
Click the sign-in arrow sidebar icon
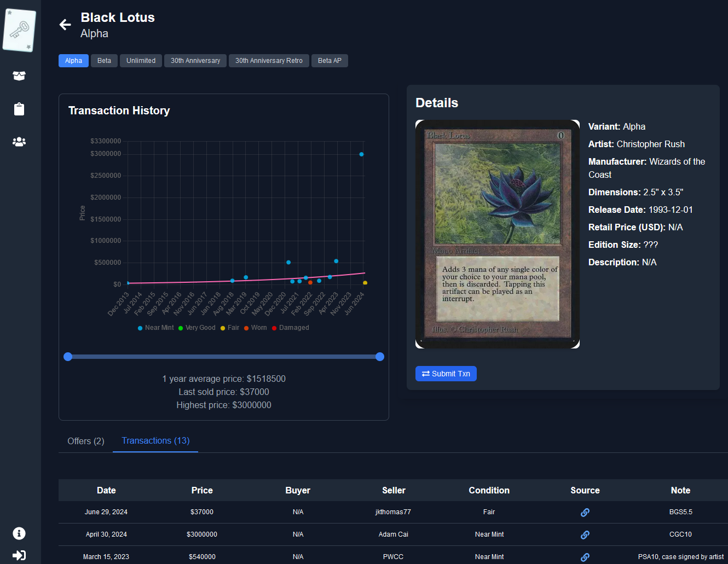[x=19, y=555]
